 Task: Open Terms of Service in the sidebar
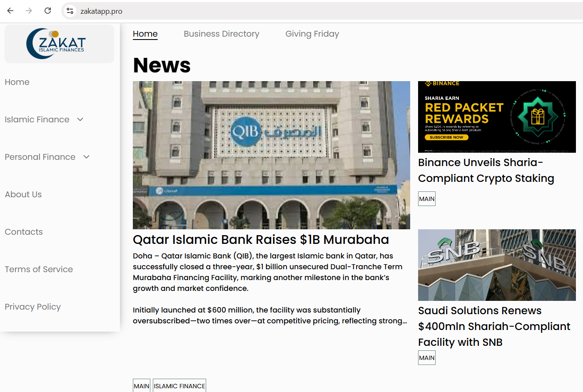[x=39, y=269]
